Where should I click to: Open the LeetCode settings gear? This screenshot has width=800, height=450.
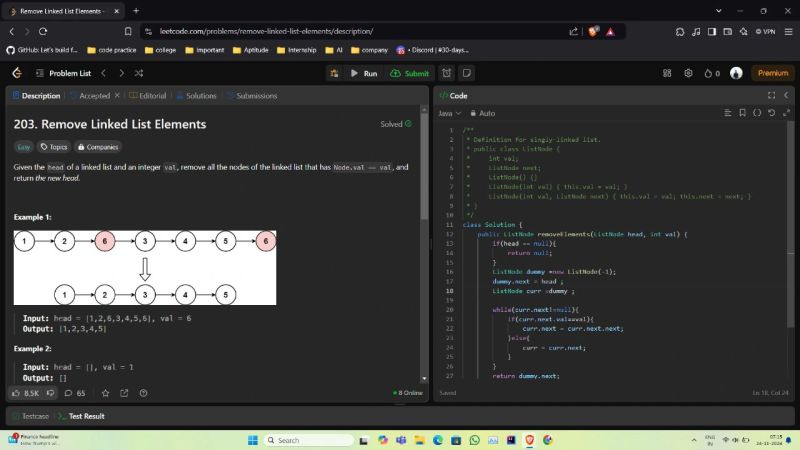(x=688, y=73)
